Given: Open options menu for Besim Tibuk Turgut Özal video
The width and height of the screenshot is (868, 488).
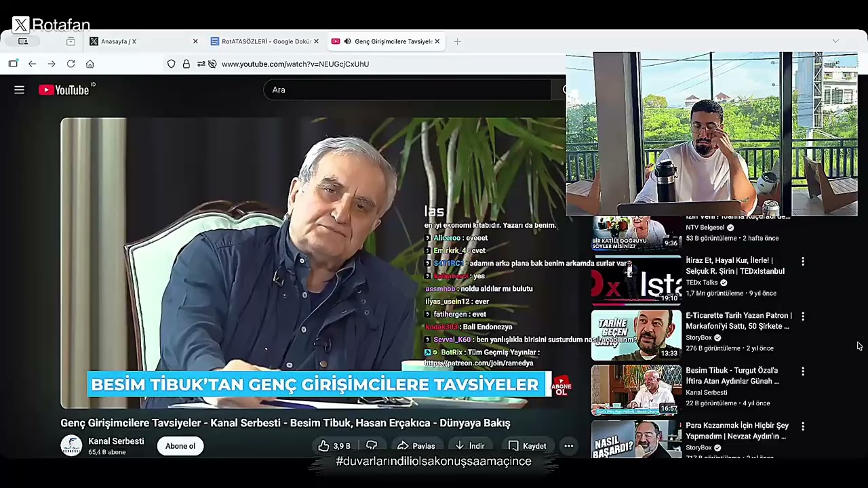Looking at the screenshot, I should (x=803, y=371).
